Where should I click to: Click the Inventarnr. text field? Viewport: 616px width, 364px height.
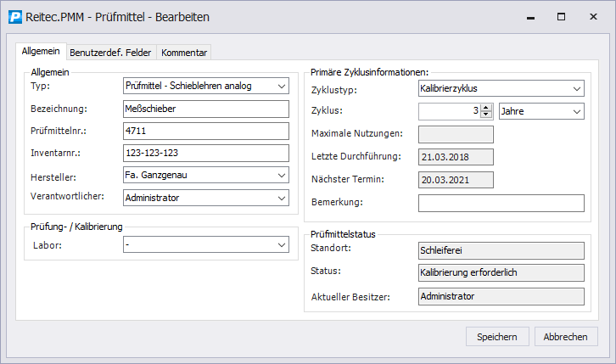click(205, 153)
